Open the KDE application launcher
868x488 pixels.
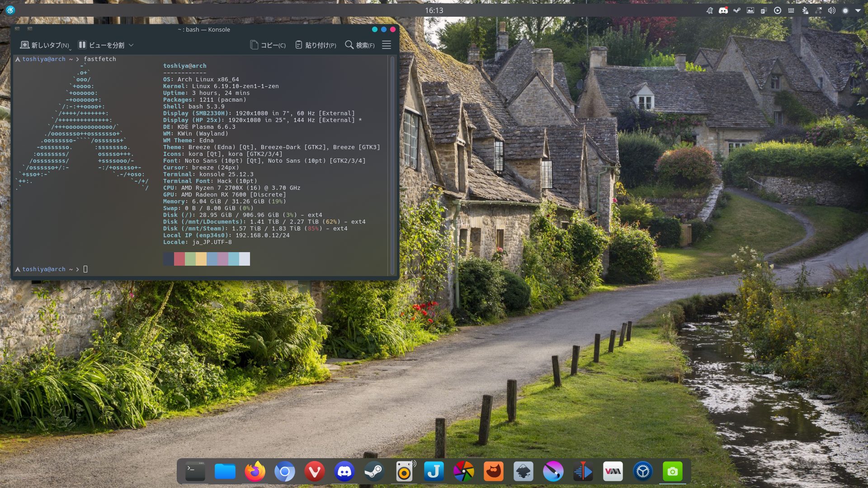point(10,10)
